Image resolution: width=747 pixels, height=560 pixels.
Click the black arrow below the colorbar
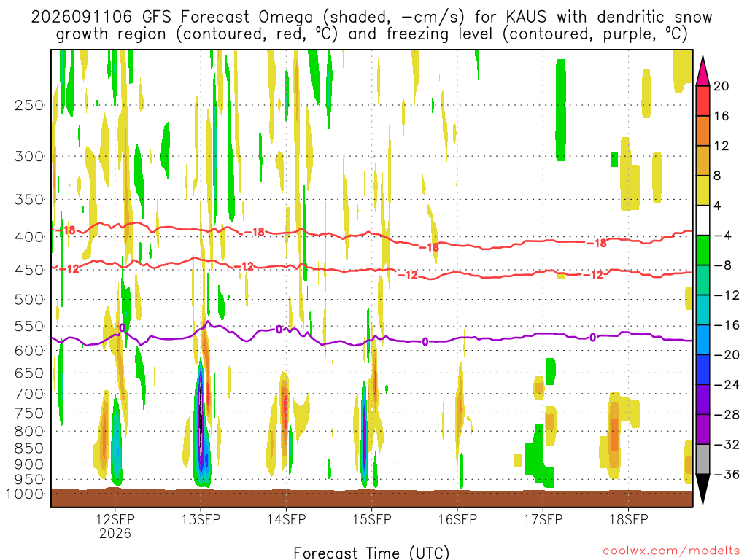(703, 489)
